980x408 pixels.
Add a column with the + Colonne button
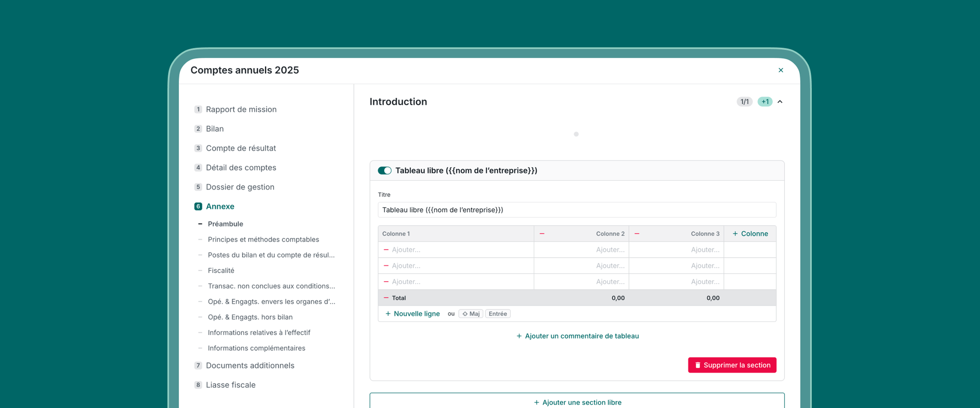pyautogui.click(x=750, y=234)
